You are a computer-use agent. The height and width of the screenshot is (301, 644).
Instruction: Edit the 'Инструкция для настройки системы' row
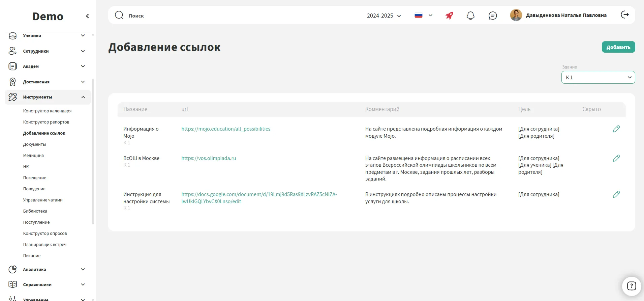point(616,194)
